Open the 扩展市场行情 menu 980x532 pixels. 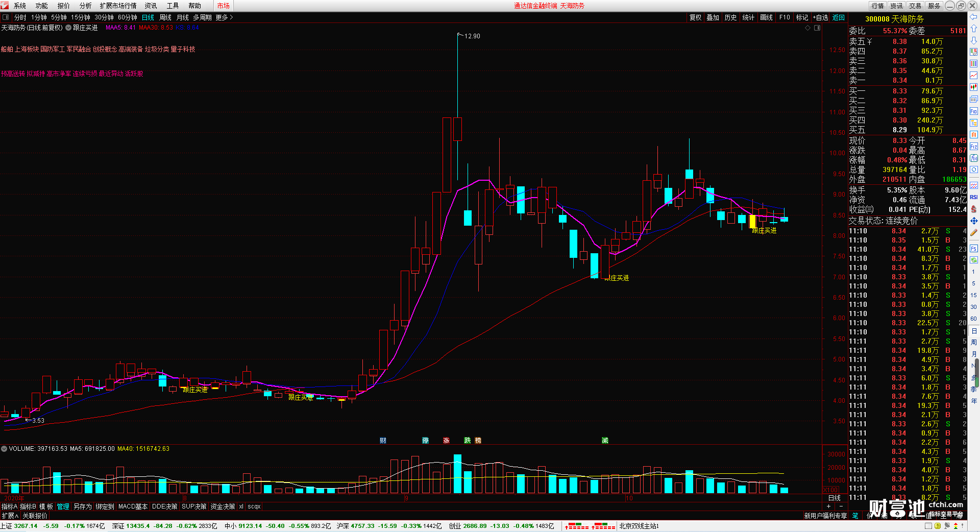pos(118,6)
